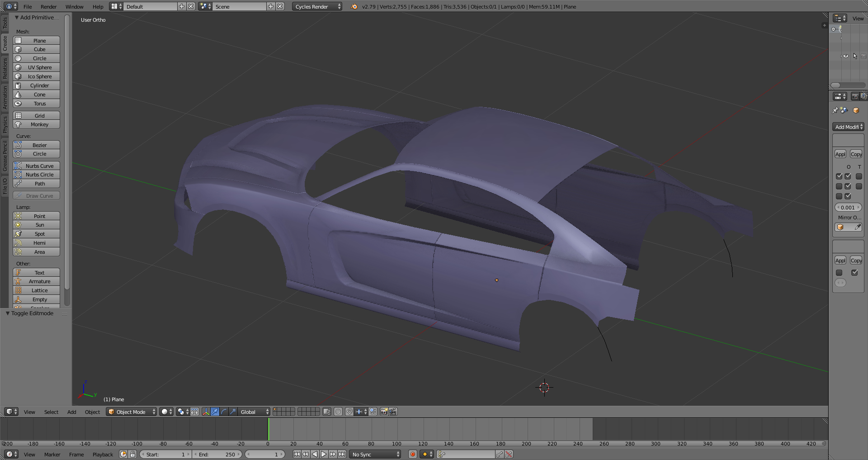Open the Global transform orientation dropdown
The width and height of the screenshot is (868, 460).
[254, 412]
